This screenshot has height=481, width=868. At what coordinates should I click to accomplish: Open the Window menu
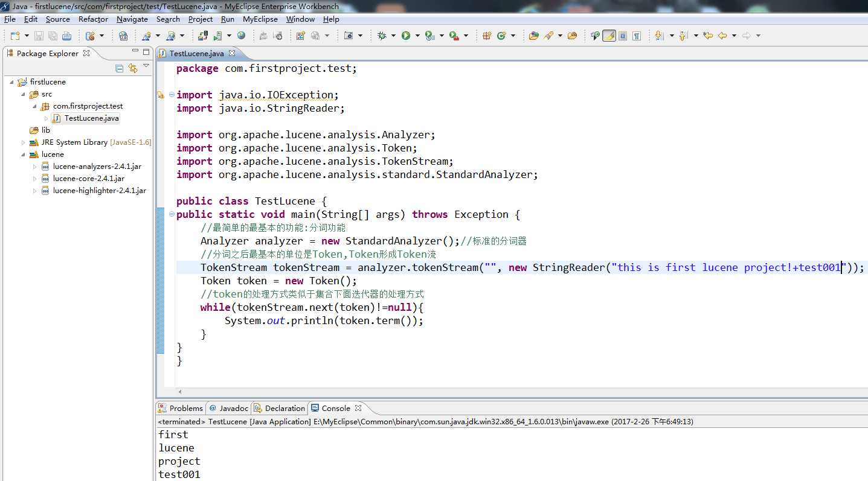(x=300, y=19)
